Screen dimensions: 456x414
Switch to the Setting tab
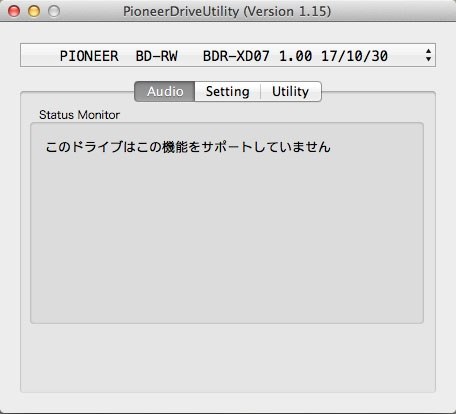[228, 91]
